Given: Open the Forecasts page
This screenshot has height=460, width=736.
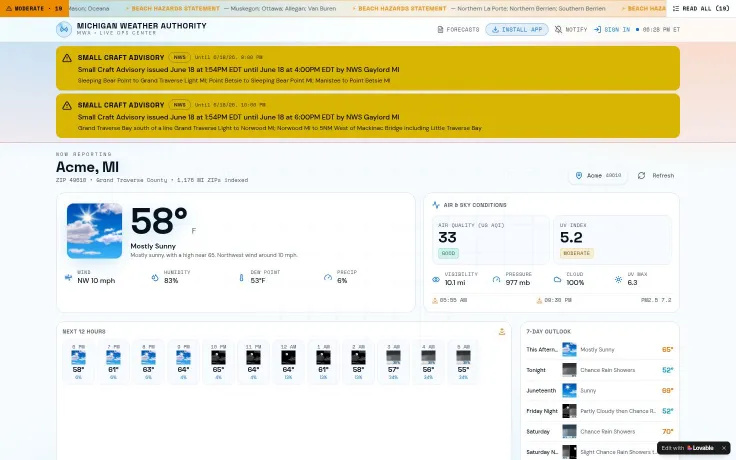Looking at the screenshot, I should 458,30.
